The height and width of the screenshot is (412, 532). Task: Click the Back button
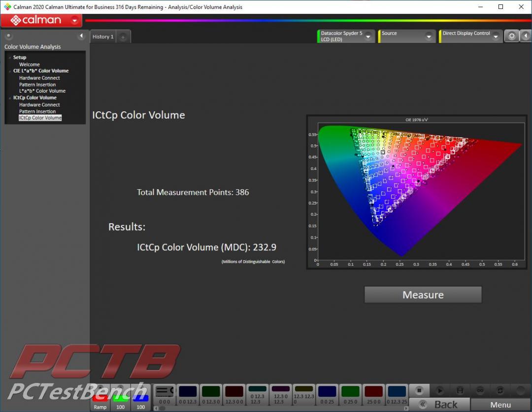point(438,405)
